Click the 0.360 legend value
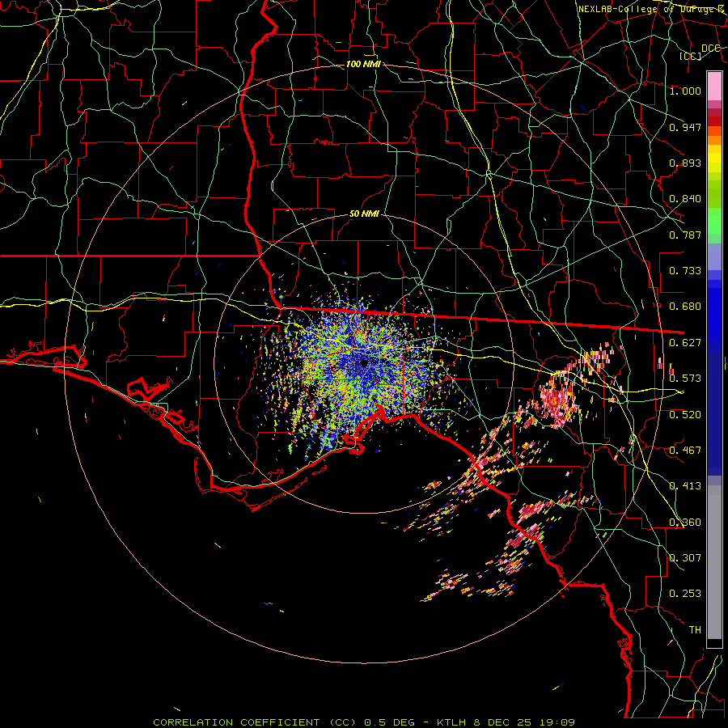 click(x=685, y=523)
